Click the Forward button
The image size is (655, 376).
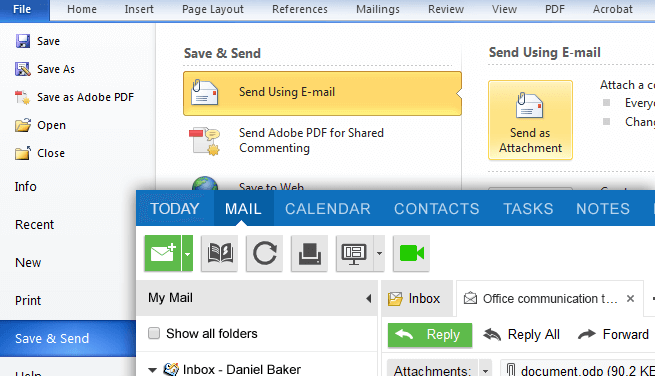[613, 334]
